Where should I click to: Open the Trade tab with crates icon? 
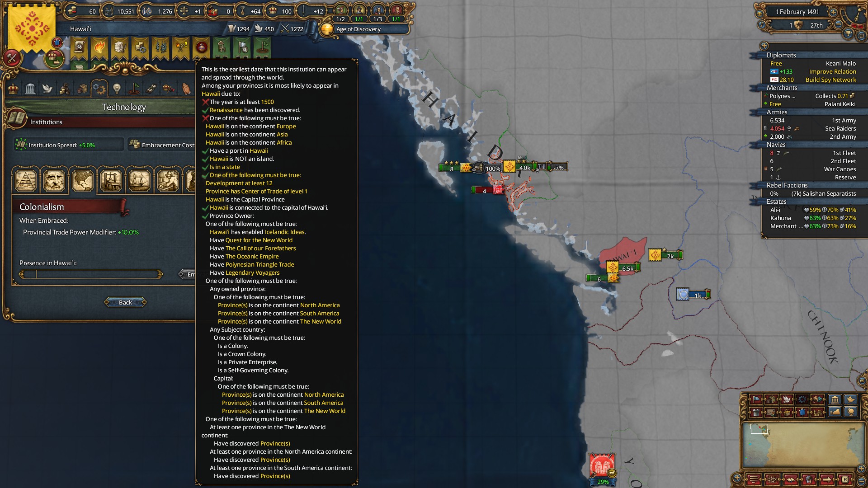pos(82,88)
